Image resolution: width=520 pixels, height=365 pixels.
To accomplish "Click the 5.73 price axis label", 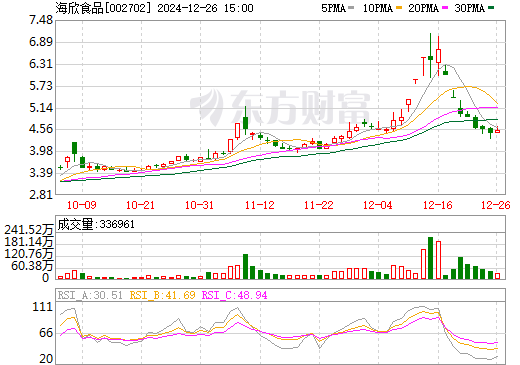I will pos(41,86).
